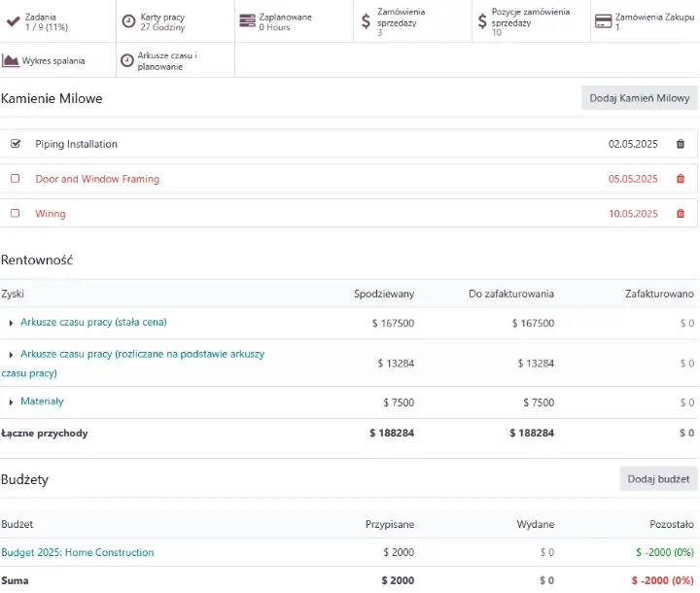Check Door and Window Framing checkbox
The image size is (700, 593).
pyautogui.click(x=16, y=178)
